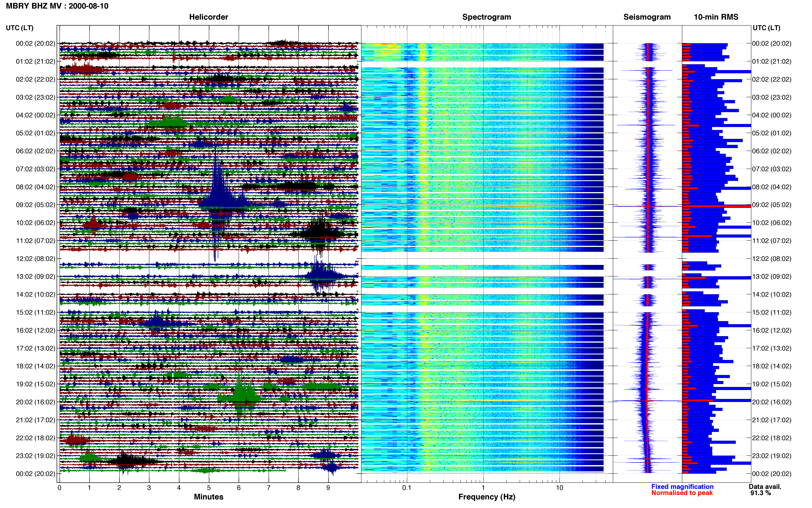Image resolution: width=812 pixels, height=508 pixels.
Task: Click '22:02 (18:02)' on the RMS-side time axis
Action: [x=772, y=438]
